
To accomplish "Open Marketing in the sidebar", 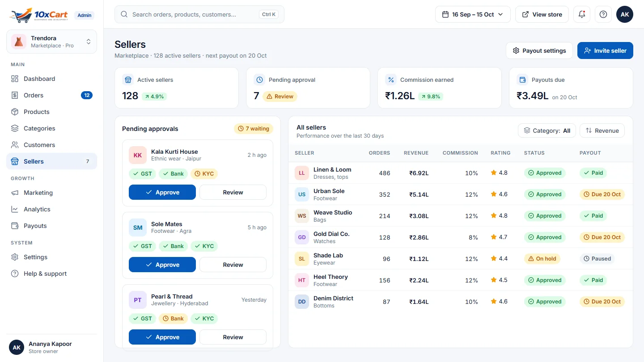I will pyautogui.click(x=51, y=193).
